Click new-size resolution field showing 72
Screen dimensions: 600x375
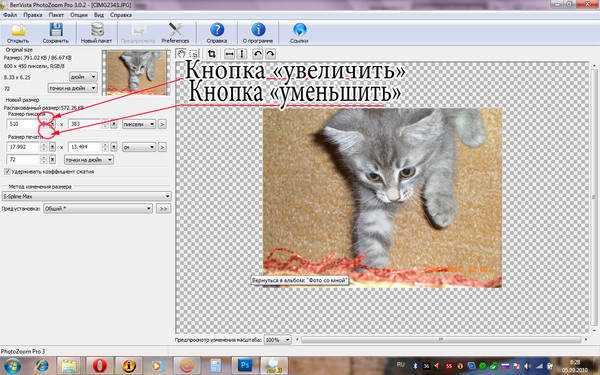23,160
